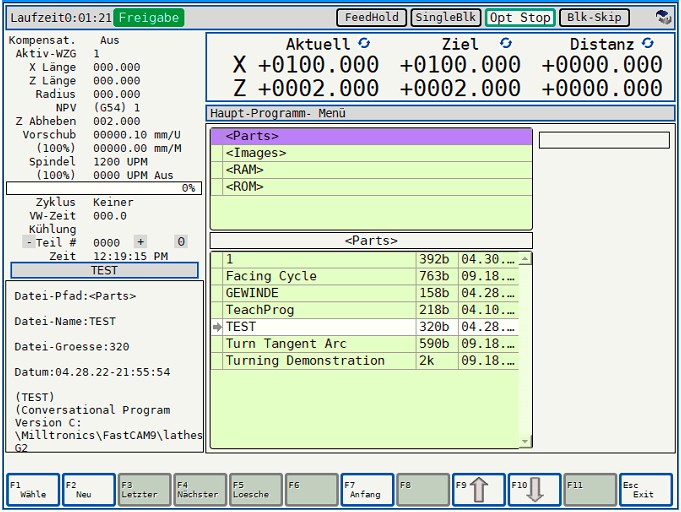Click the refresh icon beside Ziel
This screenshot has height=512, width=681.
(x=506, y=43)
